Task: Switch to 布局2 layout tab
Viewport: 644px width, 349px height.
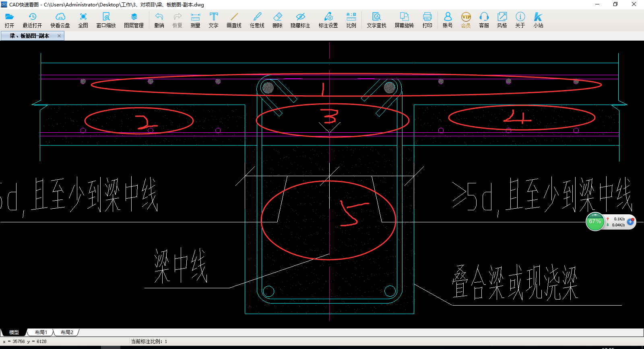Action: point(67,333)
